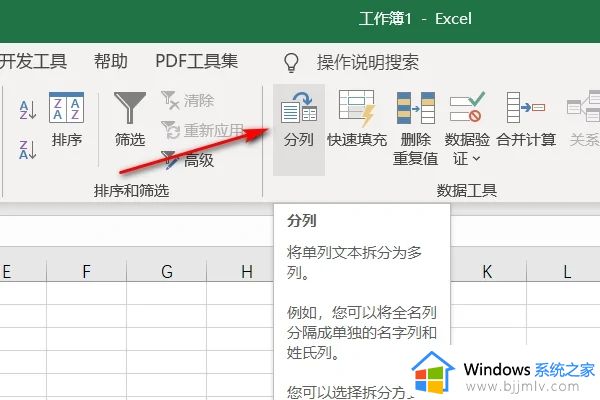
Task: Click the 关系 relationships icon
Action: 583,107
